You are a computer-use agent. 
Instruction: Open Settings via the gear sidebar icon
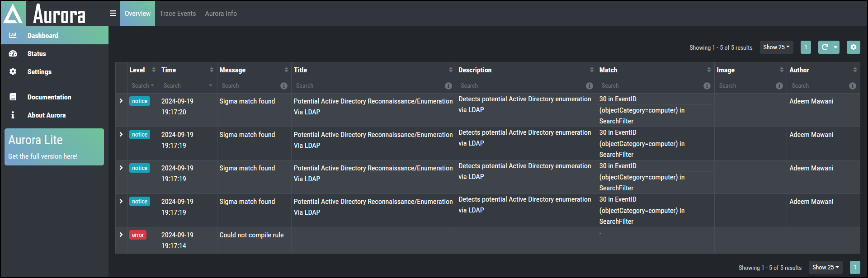tap(13, 71)
